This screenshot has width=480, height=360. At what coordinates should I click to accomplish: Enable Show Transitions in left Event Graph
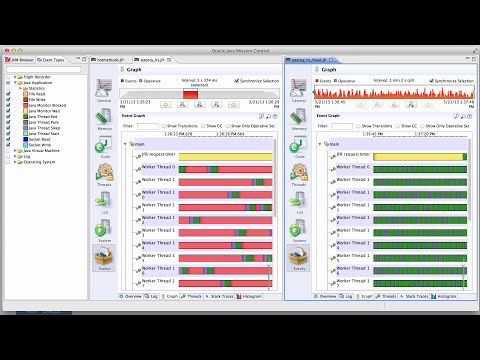(163, 126)
